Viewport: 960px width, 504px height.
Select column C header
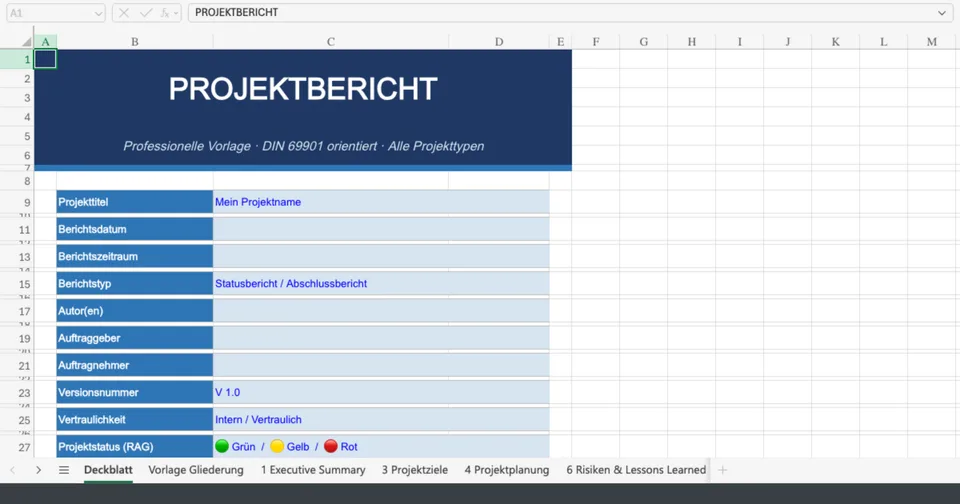click(331, 42)
